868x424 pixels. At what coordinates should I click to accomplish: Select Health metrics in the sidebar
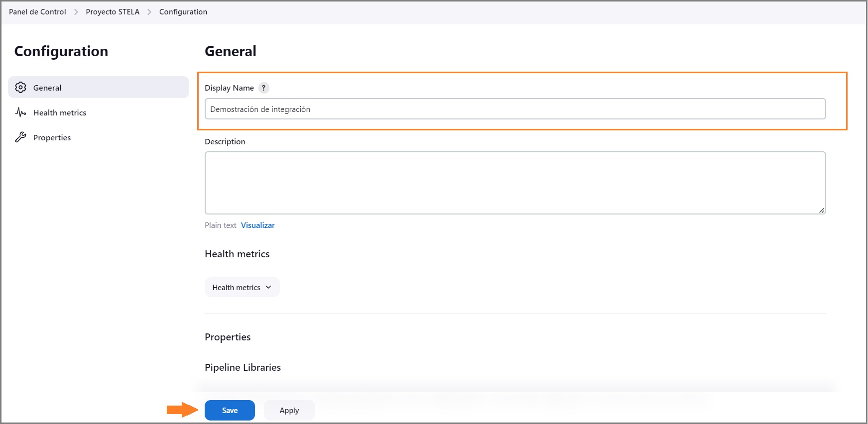[99, 112]
